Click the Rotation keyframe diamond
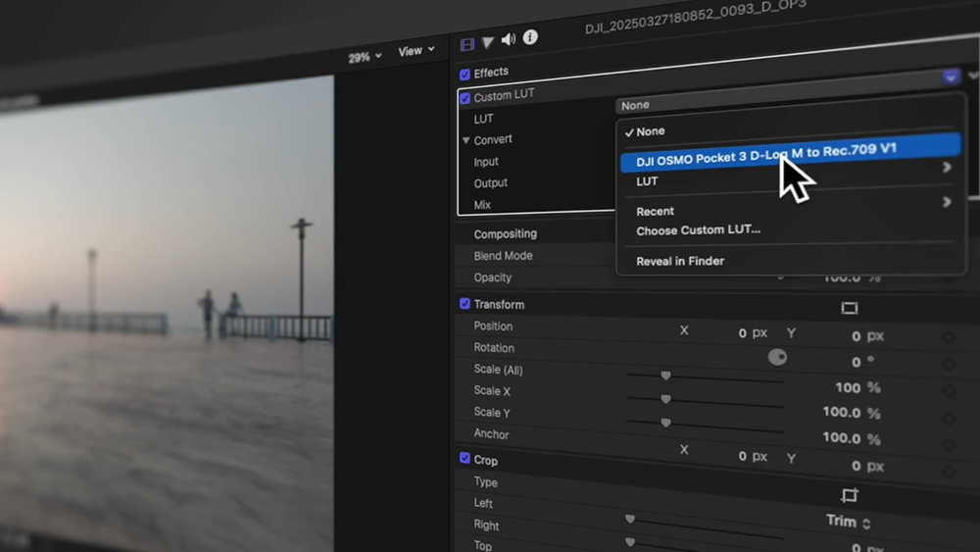 949,364
